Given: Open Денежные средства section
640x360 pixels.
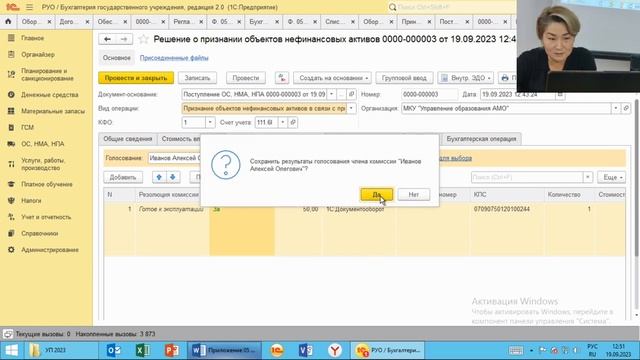Looking at the screenshot, I should pos(50,95).
